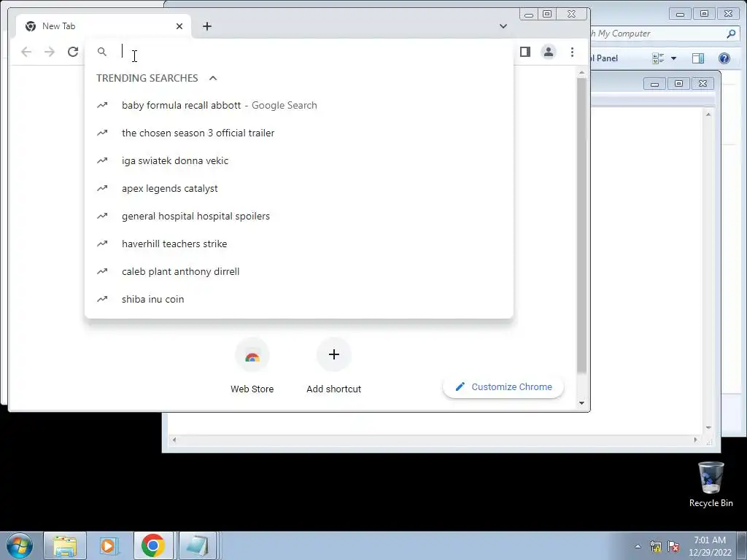
Task: Click the trending arrow icon beside 'apex legends catalyst'
Action: point(102,188)
